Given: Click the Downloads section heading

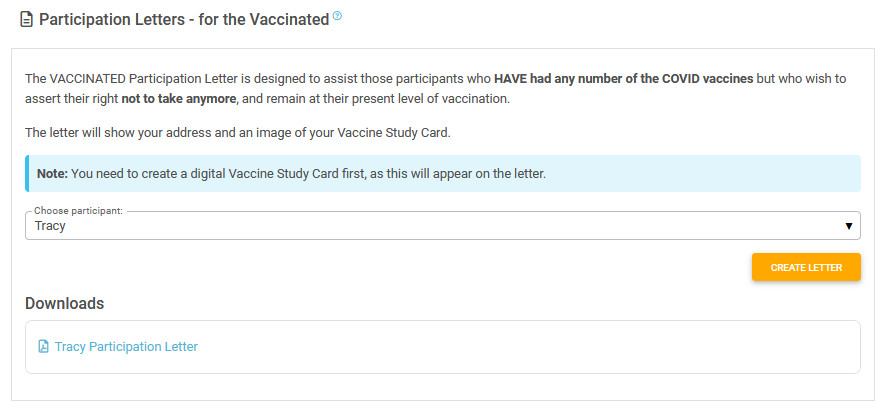Looking at the screenshot, I should 64,303.
